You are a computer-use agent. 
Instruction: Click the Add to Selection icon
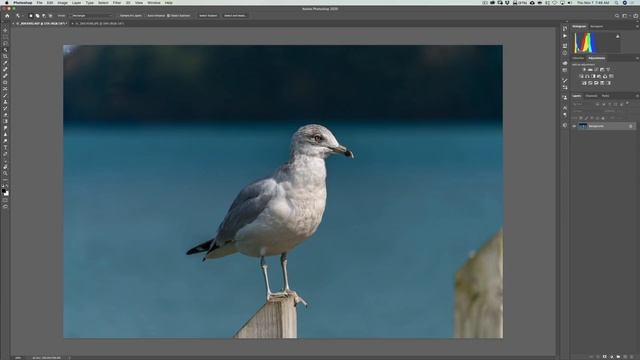coord(37,16)
